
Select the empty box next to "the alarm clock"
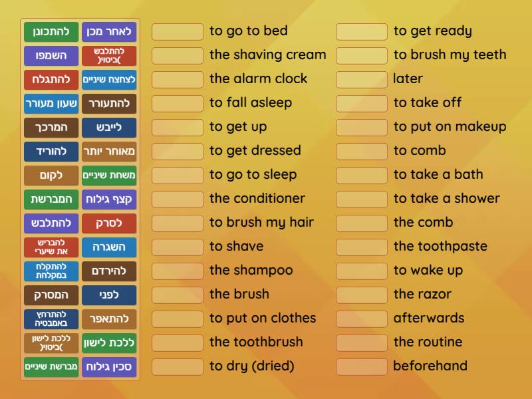(x=178, y=79)
